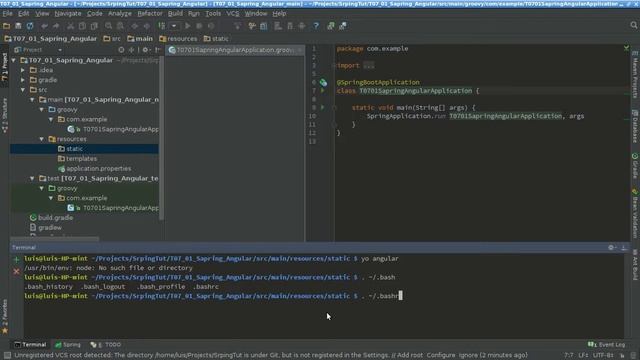Expand the .idea folder
This screenshot has width=640, height=360.
tap(23, 70)
